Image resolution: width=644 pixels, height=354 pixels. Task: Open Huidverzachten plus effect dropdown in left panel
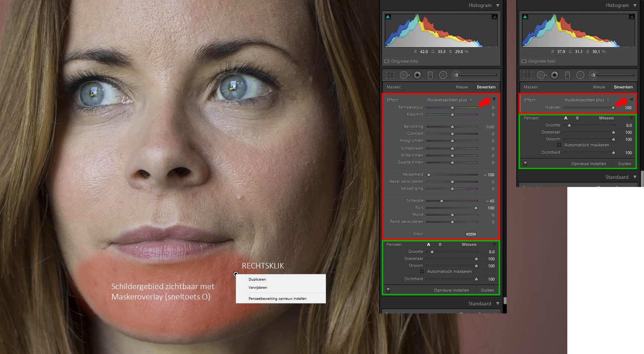[x=449, y=100]
